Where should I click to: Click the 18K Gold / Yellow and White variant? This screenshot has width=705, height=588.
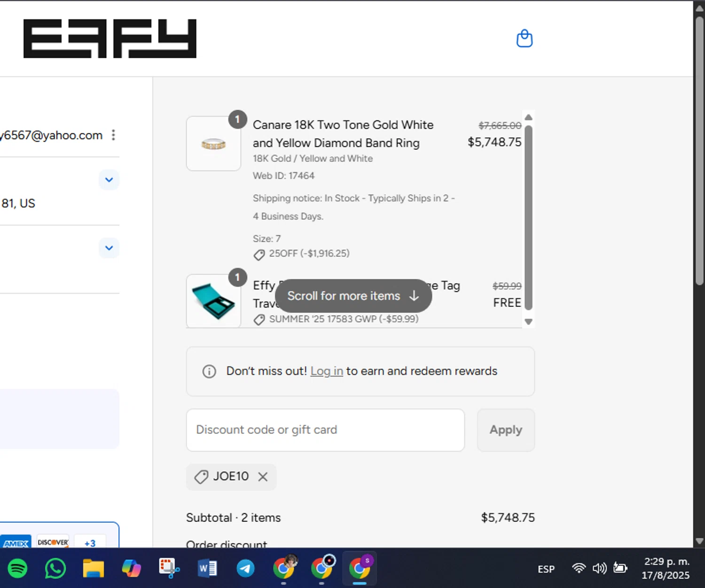[313, 159]
